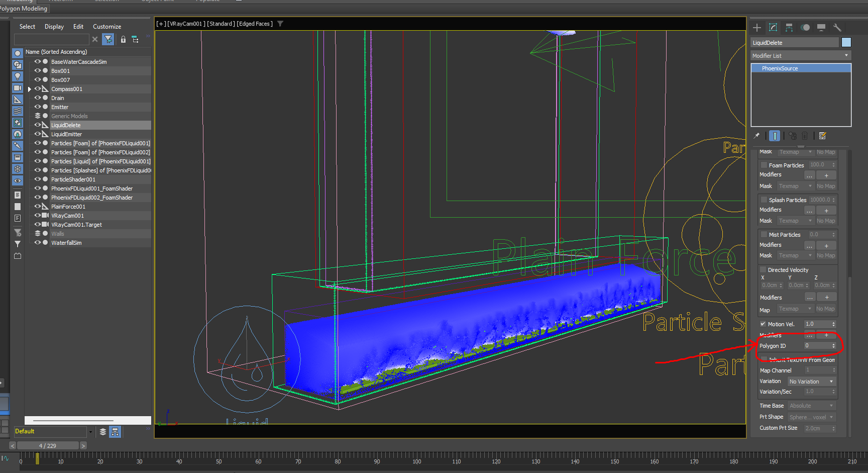This screenshot has height=473, width=868.
Task: Open the Default layer dropdown arrow
Action: coord(90,432)
